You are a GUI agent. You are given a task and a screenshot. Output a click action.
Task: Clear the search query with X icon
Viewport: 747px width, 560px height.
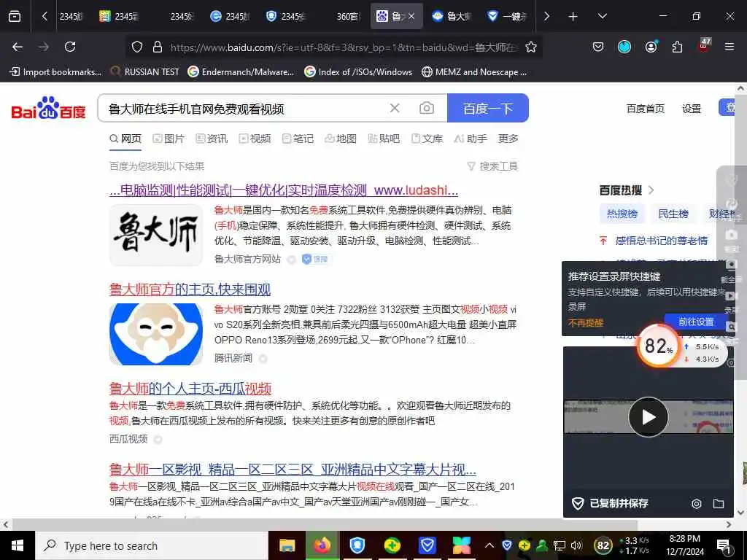coord(395,108)
